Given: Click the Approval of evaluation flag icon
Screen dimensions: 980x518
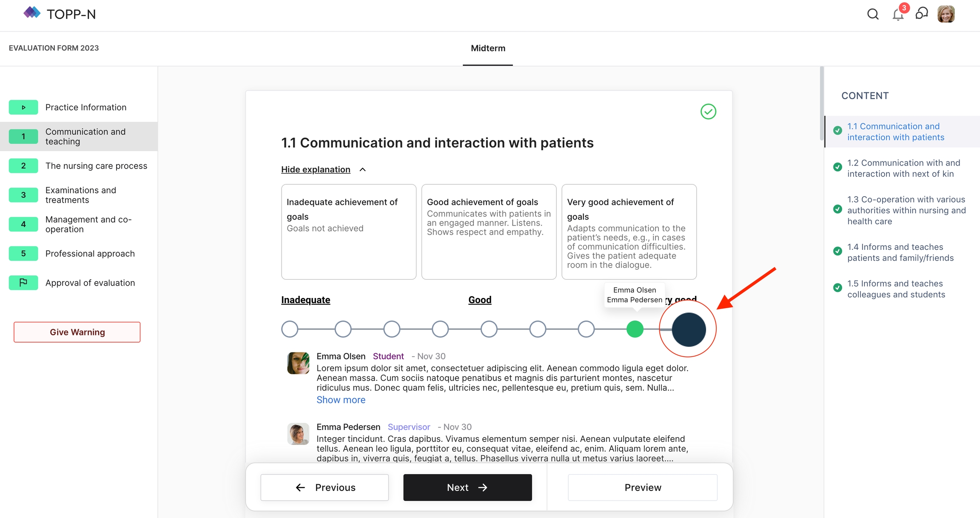Looking at the screenshot, I should coord(23,283).
